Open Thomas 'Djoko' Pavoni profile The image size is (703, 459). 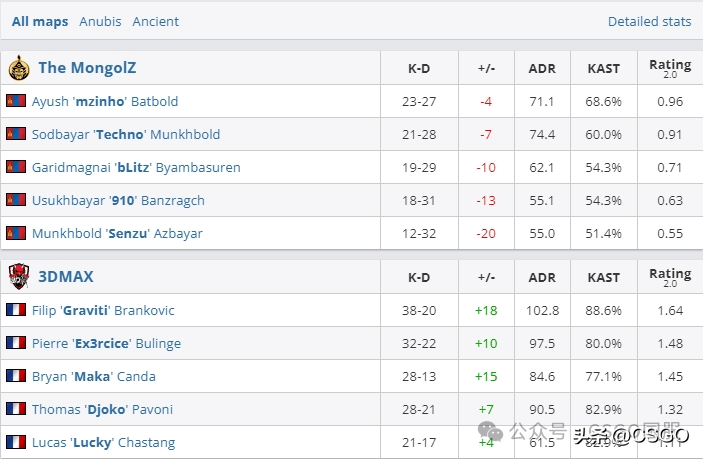pos(102,409)
